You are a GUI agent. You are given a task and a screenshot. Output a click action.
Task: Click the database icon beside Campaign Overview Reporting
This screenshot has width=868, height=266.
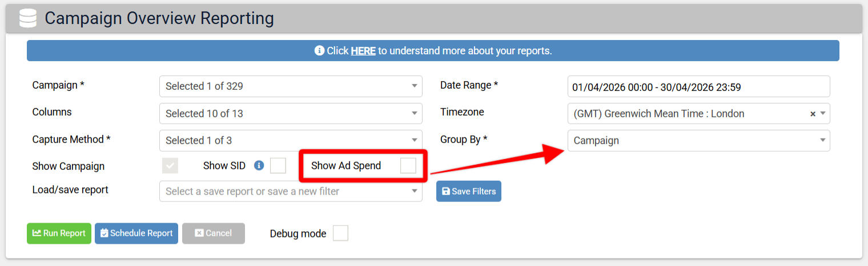[27, 18]
